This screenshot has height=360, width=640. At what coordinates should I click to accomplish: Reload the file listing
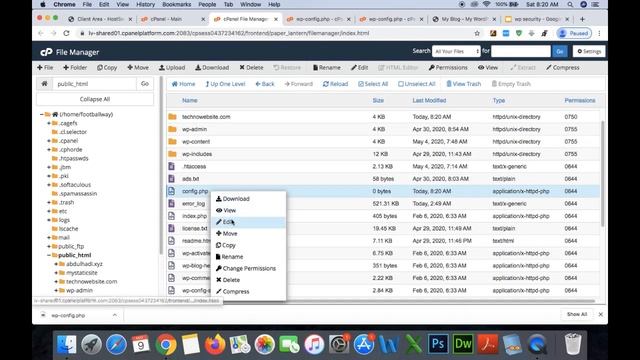[x=335, y=84]
